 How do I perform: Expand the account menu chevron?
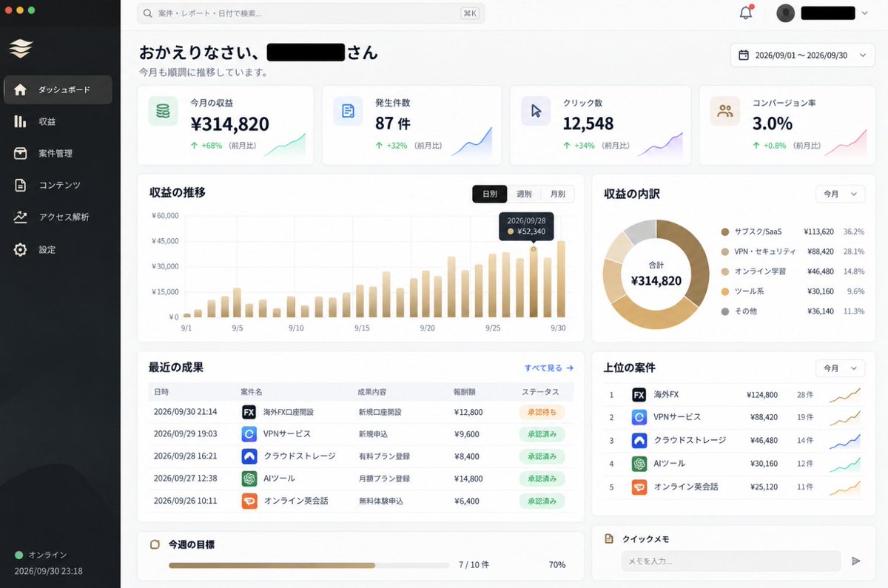864,13
